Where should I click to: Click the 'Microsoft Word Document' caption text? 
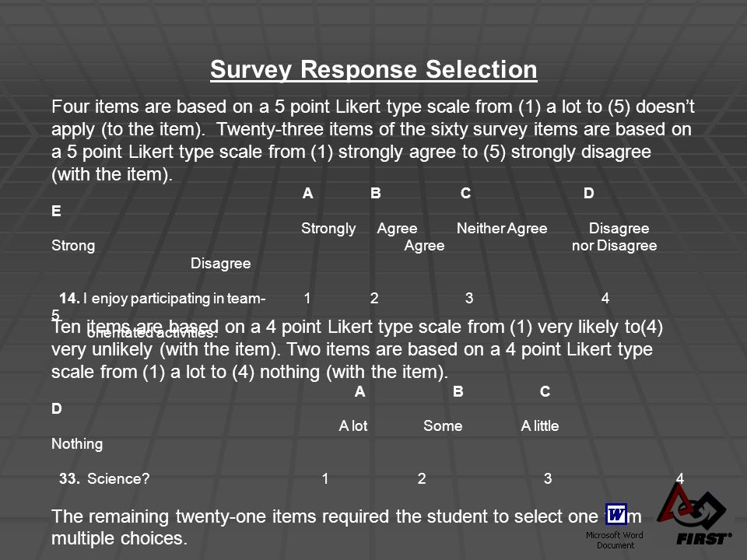615,540
